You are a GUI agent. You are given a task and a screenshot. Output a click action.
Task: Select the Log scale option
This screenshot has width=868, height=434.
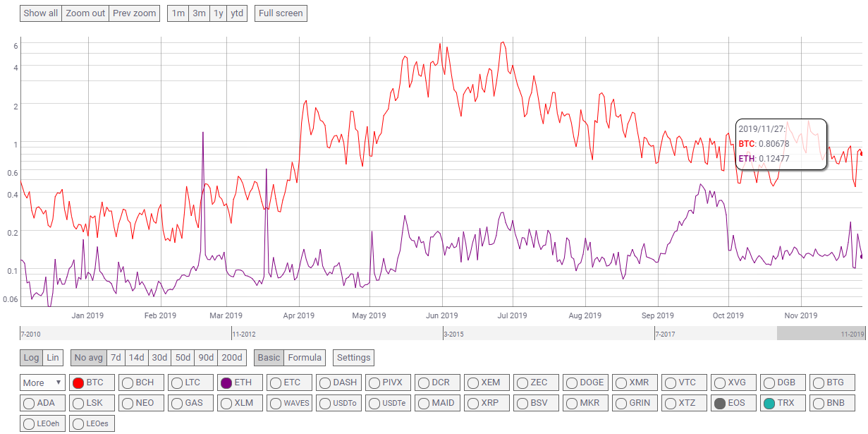[32, 358]
